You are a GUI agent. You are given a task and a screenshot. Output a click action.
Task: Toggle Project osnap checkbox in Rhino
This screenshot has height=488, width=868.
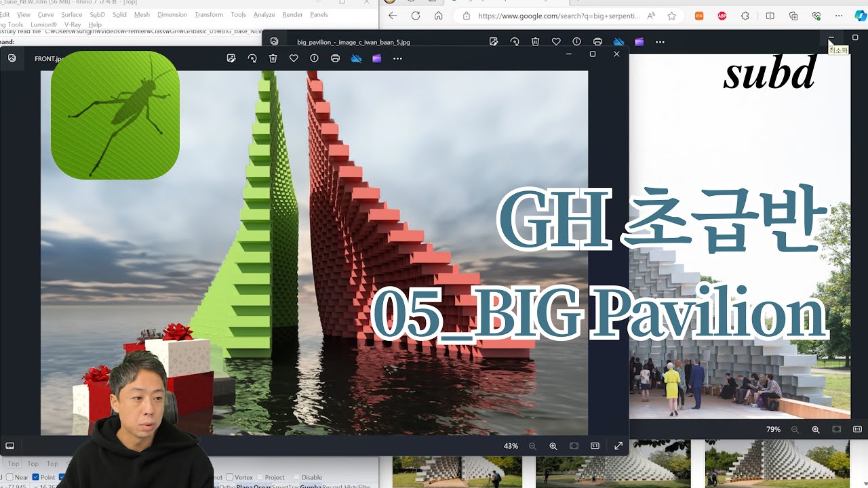(x=260, y=477)
